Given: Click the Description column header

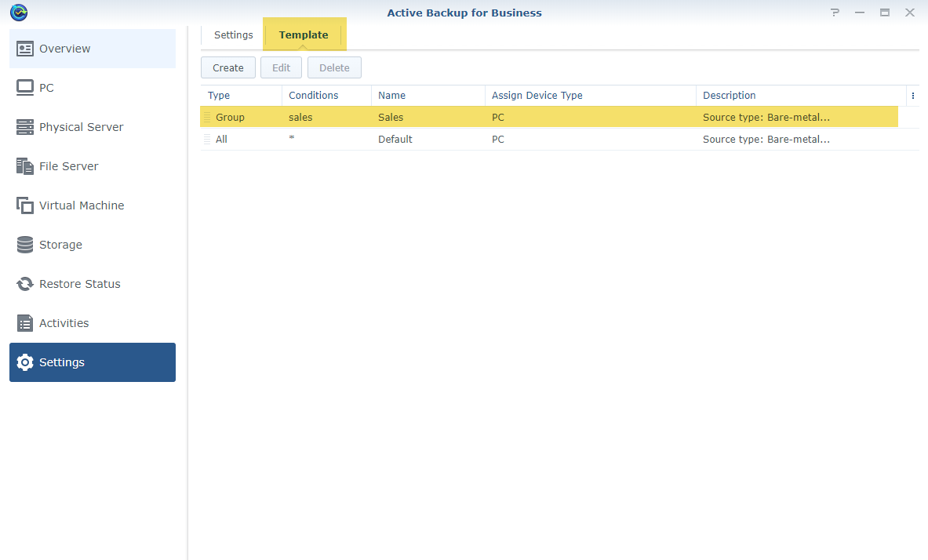Looking at the screenshot, I should coord(801,96).
